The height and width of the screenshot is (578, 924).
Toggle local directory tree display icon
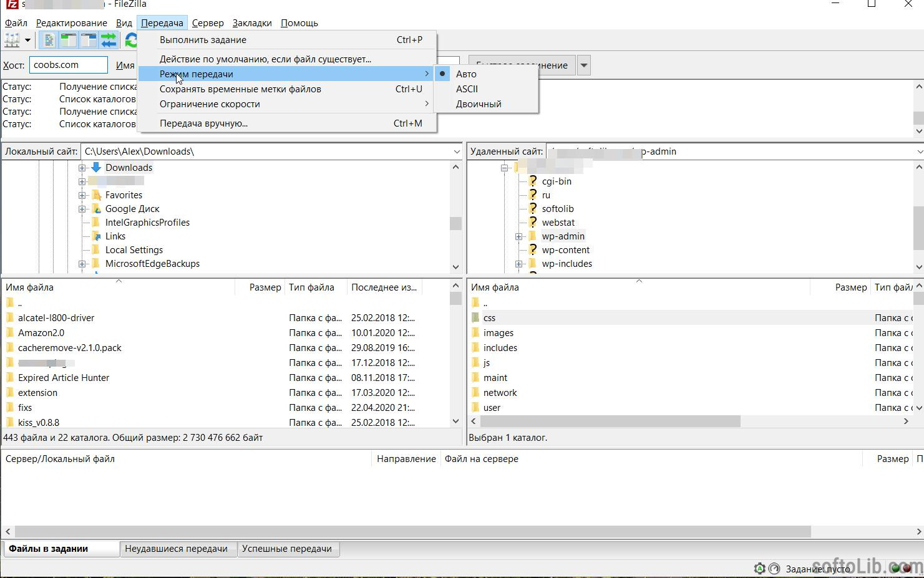pos(69,41)
